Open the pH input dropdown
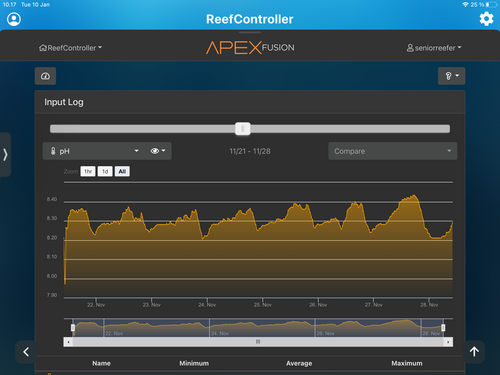The height and width of the screenshot is (375, 500). click(95, 151)
